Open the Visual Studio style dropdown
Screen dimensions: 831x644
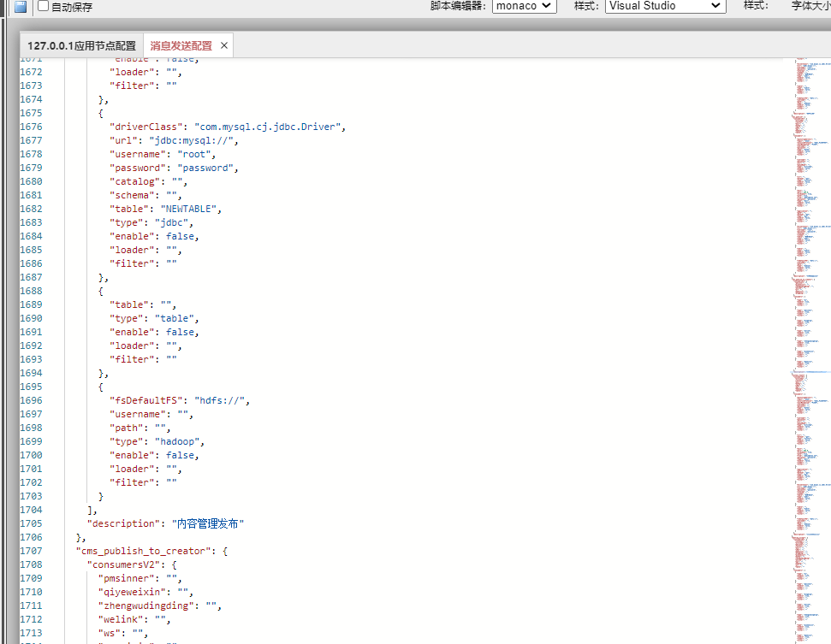[x=665, y=6]
